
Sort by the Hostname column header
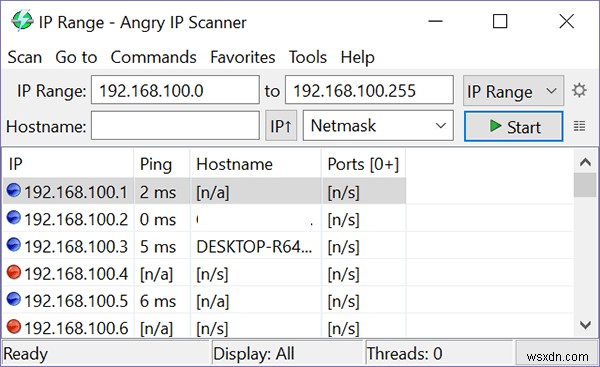(255, 164)
